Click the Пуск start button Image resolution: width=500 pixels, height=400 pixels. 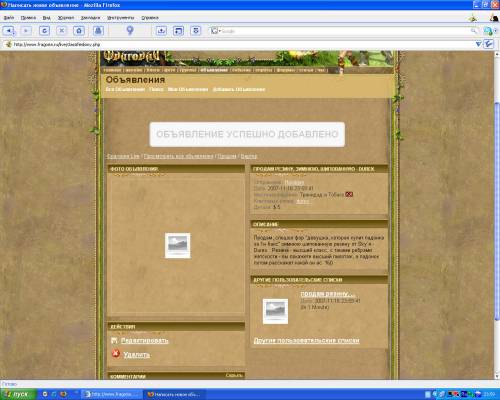(x=18, y=394)
